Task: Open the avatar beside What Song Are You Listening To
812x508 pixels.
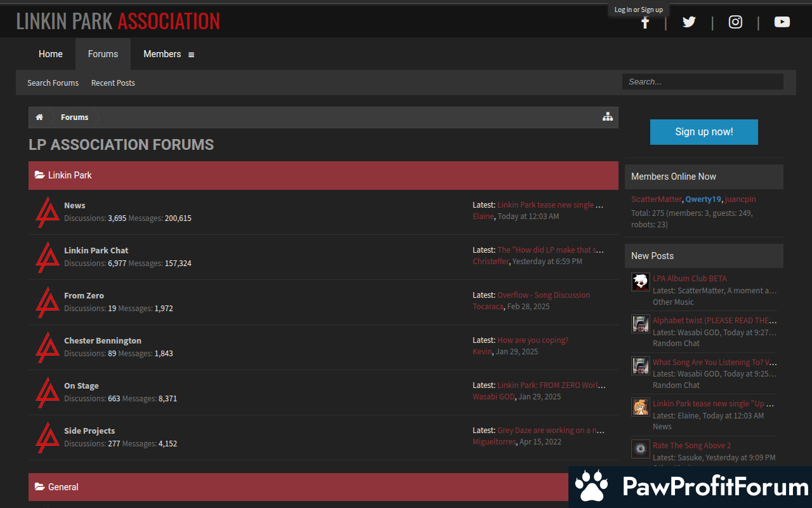Action: pyautogui.click(x=641, y=366)
